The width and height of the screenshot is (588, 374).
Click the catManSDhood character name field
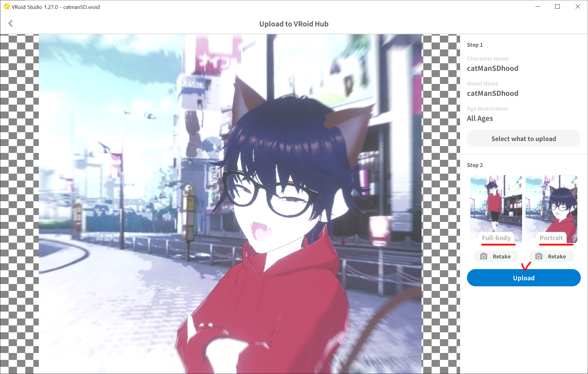493,68
